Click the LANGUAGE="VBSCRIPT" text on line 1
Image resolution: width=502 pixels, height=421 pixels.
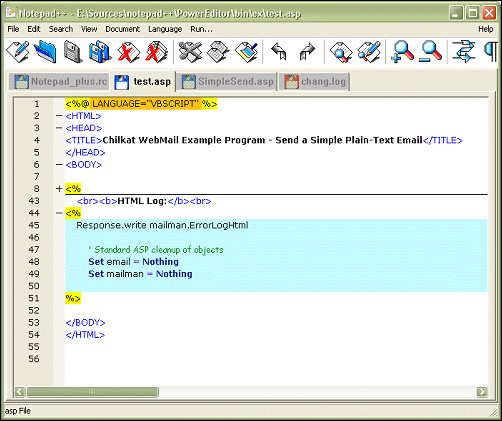[146, 104]
